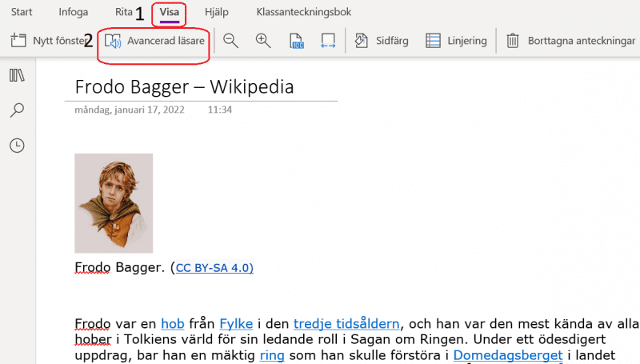Viewport: 640px width, 364px height.
Task: Switch to the Infoga tab
Action: [x=74, y=12]
